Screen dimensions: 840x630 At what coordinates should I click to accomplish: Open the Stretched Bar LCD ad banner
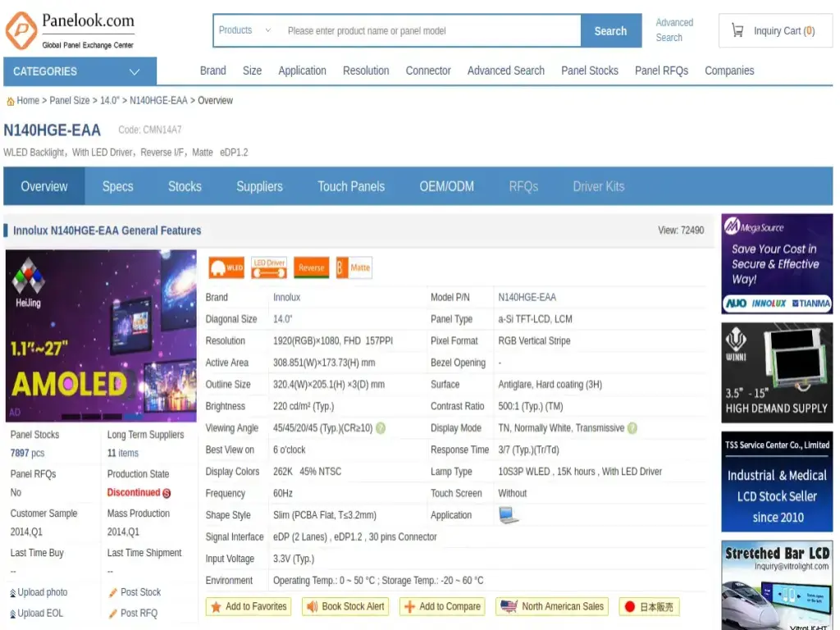pyautogui.click(x=777, y=585)
